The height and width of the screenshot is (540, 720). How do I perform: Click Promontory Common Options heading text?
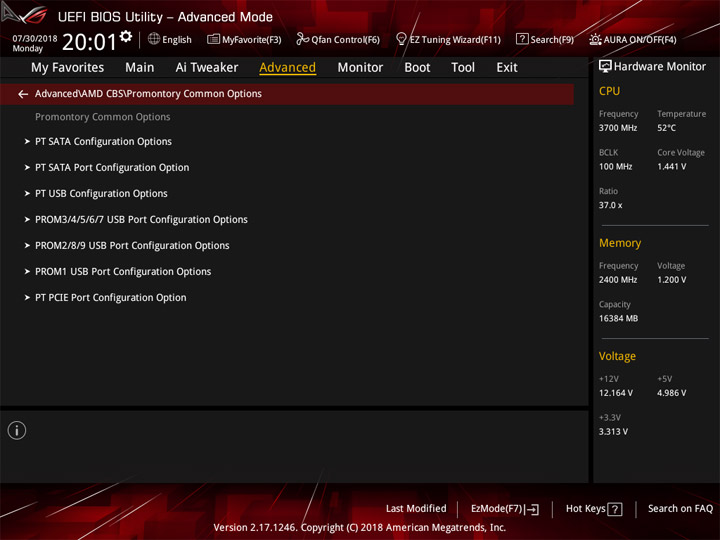click(x=102, y=117)
